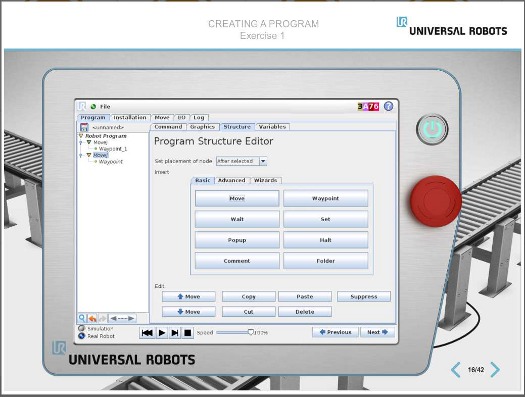Collapse the Robot Program root node
525x397 pixels.
[81, 136]
